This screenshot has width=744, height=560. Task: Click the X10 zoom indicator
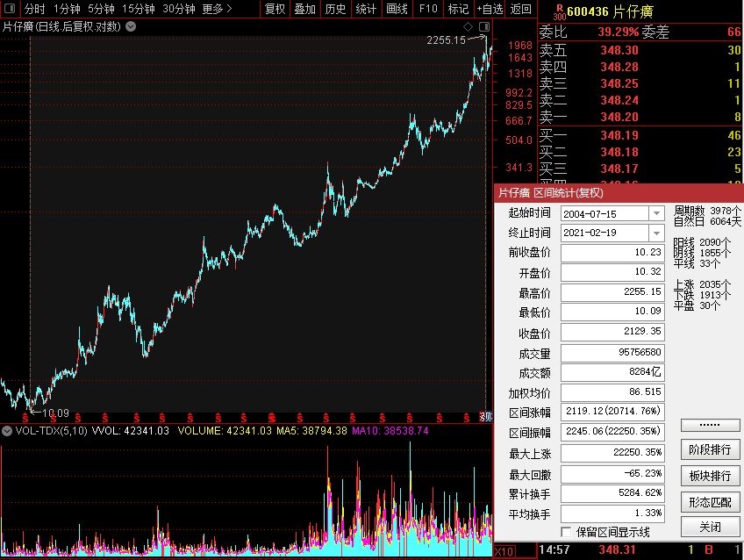pos(504,551)
